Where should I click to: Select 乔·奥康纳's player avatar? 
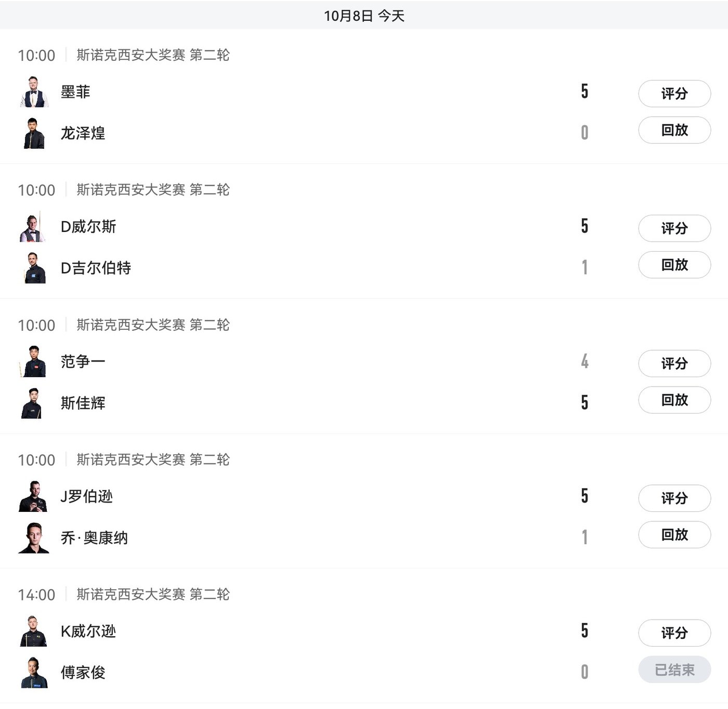pos(34,537)
